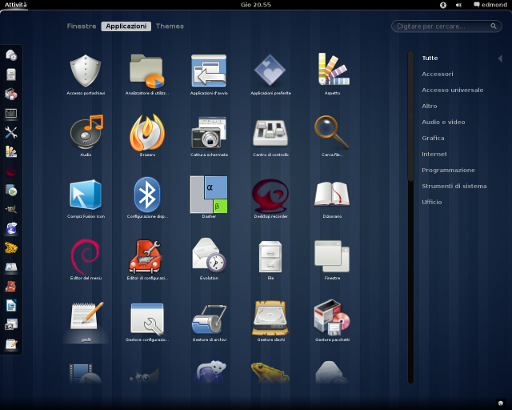Show Internet applications category

(x=434, y=154)
